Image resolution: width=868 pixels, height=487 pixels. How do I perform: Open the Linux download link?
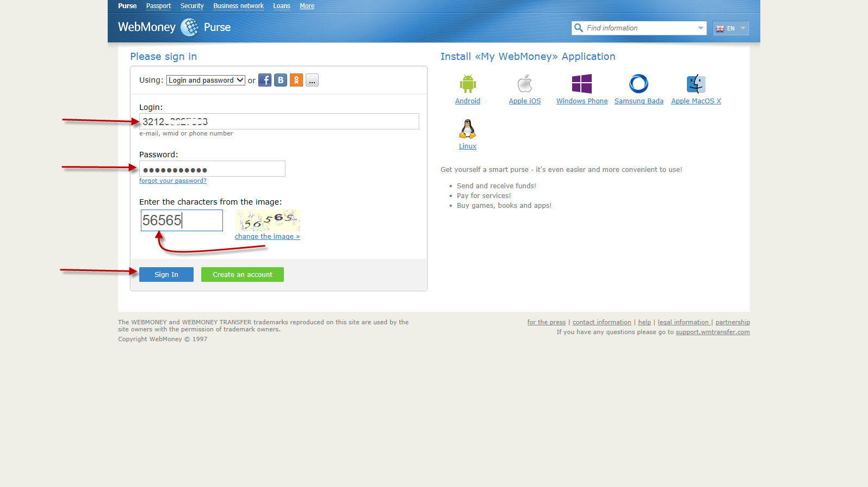[x=468, y=146]
